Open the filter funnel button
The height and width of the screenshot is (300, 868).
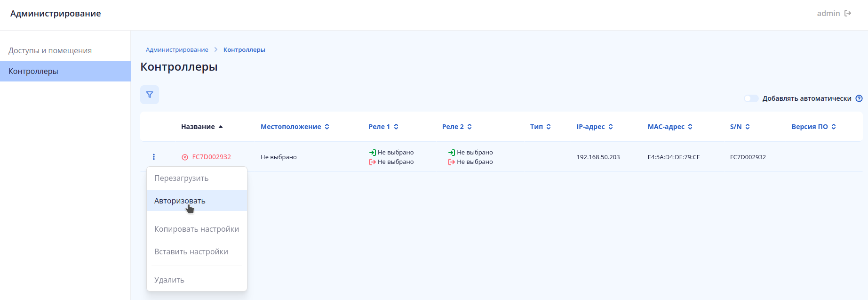[150, 95]
